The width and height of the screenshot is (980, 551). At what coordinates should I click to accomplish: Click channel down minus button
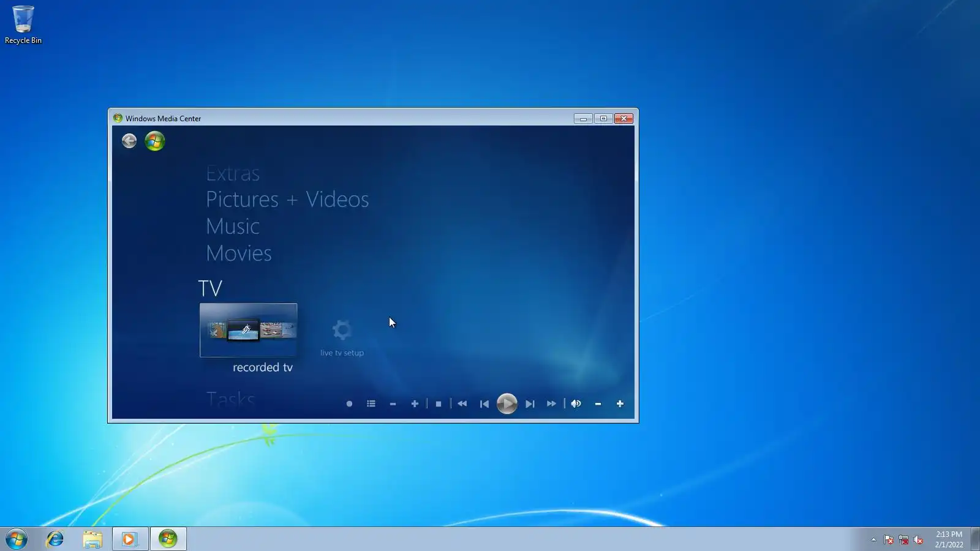393,404
